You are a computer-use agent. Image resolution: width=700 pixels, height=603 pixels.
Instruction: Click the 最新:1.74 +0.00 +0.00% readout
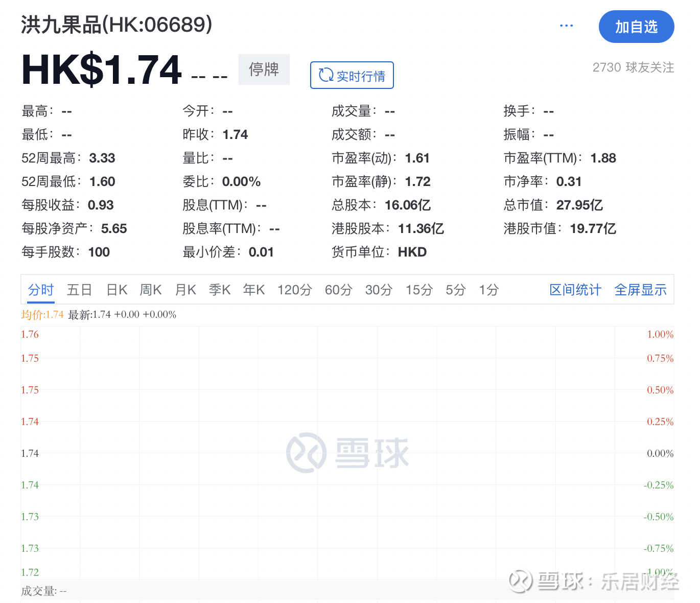(122, 315)
